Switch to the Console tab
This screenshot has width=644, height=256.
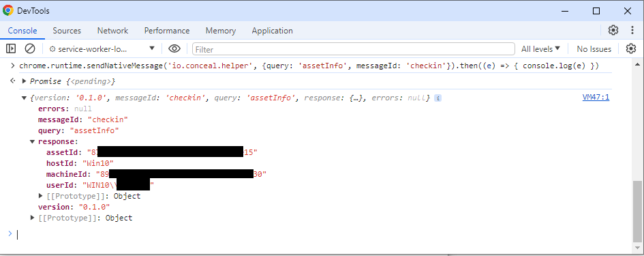coord(22,31)
